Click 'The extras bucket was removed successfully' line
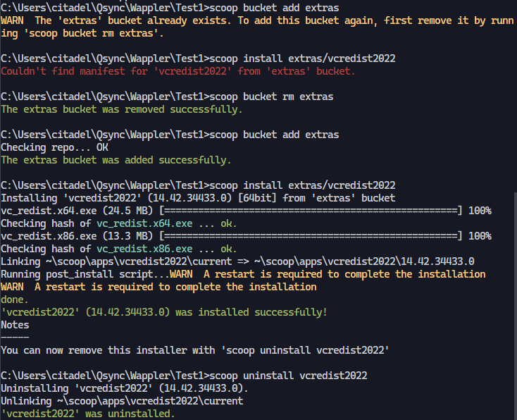Screen dimensions: 517x420 pos(122,109)
